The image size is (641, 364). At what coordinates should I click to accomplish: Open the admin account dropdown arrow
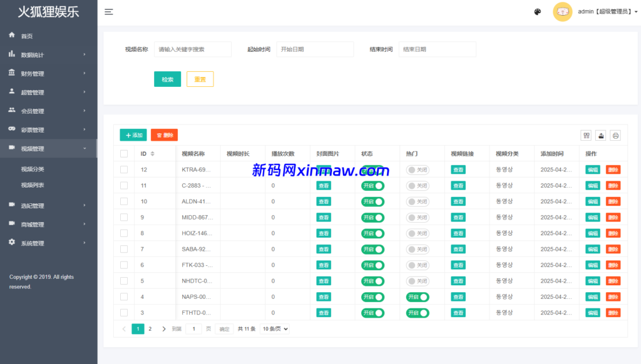point(636,12)
